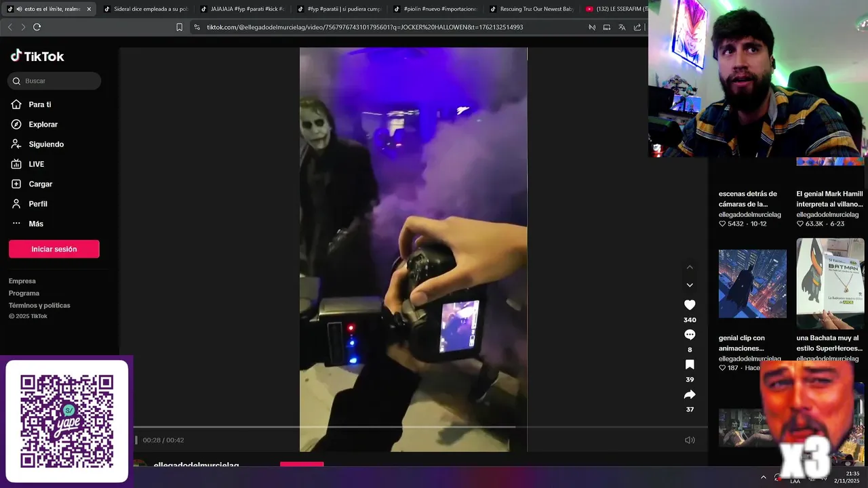
Task: Share the video with arrow icon
Action: point(690,394)
